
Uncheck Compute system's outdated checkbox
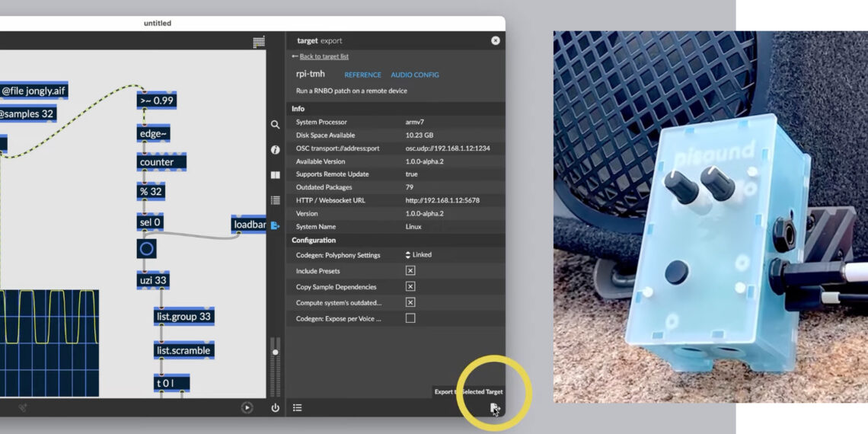(410, 302)
